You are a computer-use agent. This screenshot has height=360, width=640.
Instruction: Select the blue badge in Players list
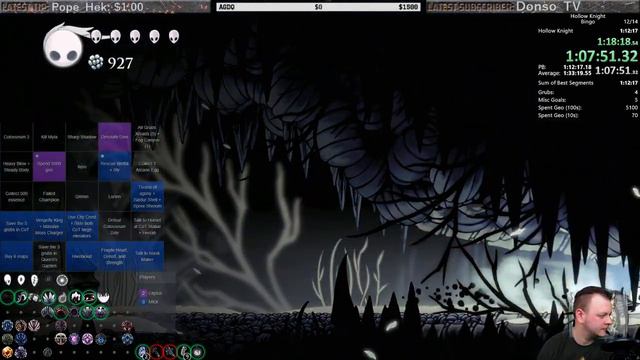pos(142,302)
